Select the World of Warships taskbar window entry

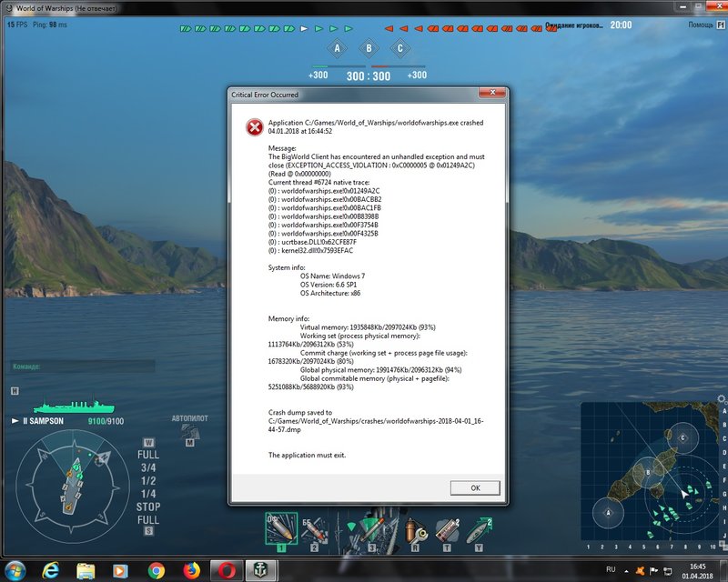pos(259,569)
